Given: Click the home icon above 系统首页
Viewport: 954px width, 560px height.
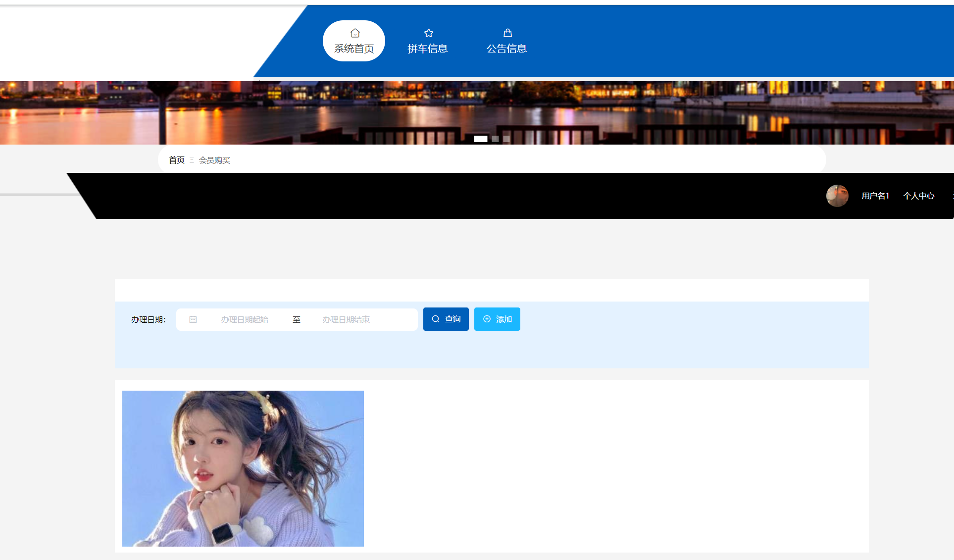Looking at the screenshot, I should (354, 33).
